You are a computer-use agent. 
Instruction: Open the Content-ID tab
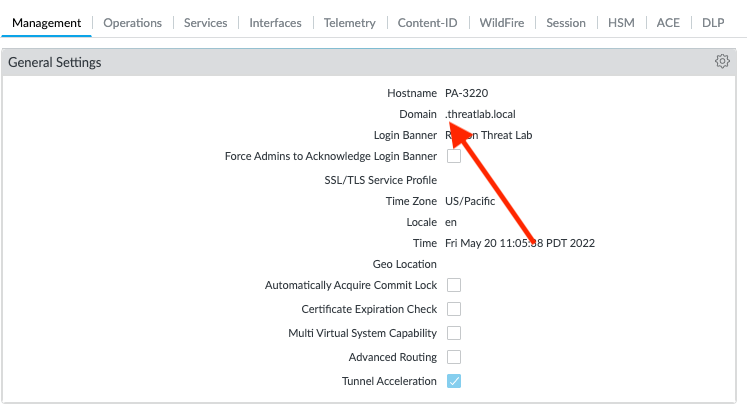pos(428,22)
